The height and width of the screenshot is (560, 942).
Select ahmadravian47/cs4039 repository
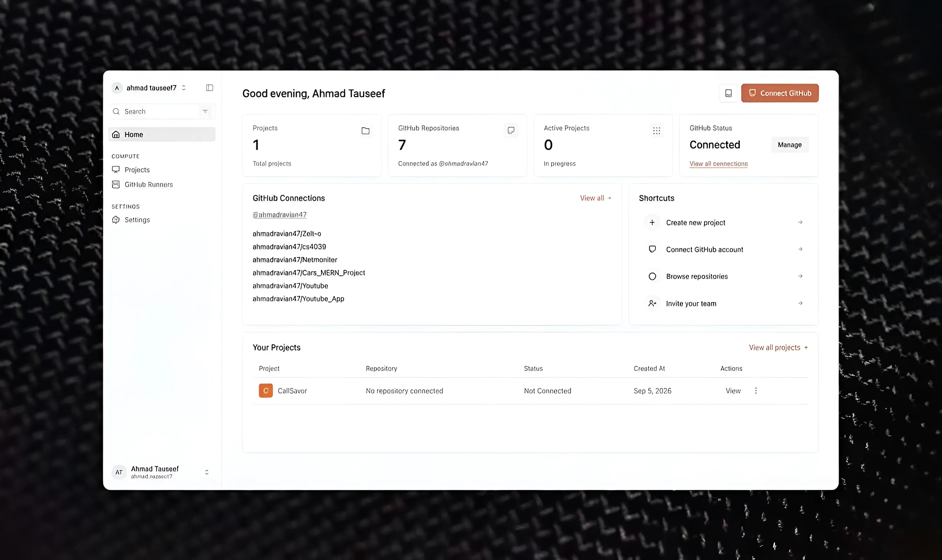click(289, 247)
